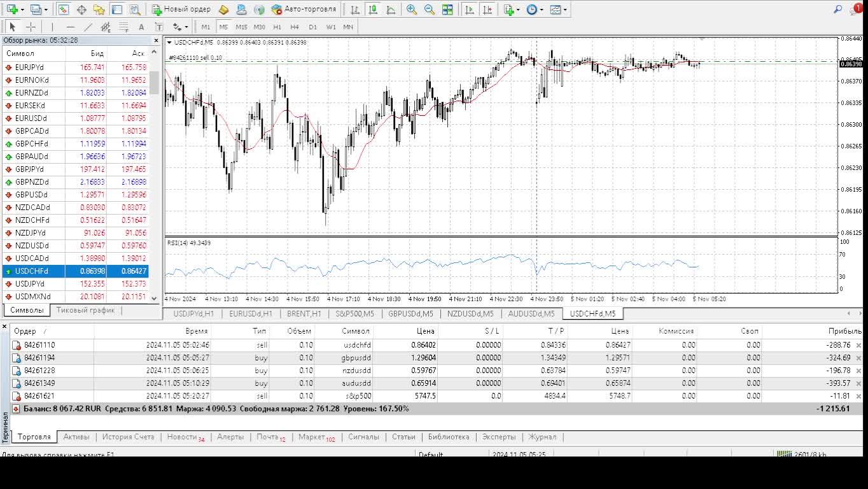Tile chart windows with grid icon

point(447,10)
